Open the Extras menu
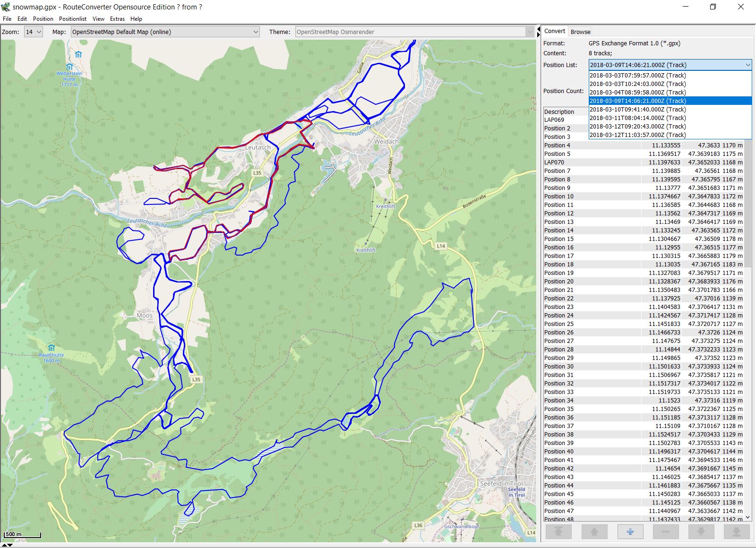Image resolution: width=756 pixels, height=548 pixels. click(x=117, y=19)
